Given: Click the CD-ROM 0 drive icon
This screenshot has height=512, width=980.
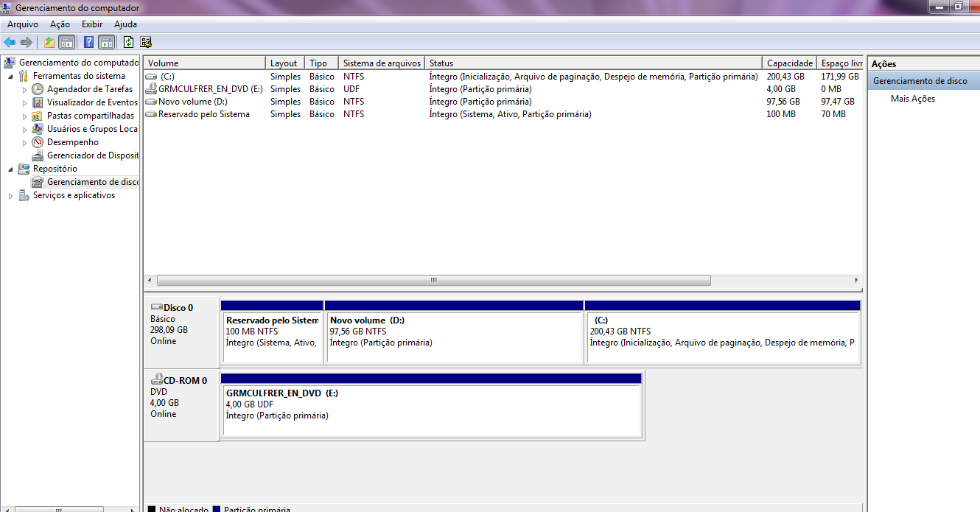Looking at the screenshot, I should [x=157, y=380].
